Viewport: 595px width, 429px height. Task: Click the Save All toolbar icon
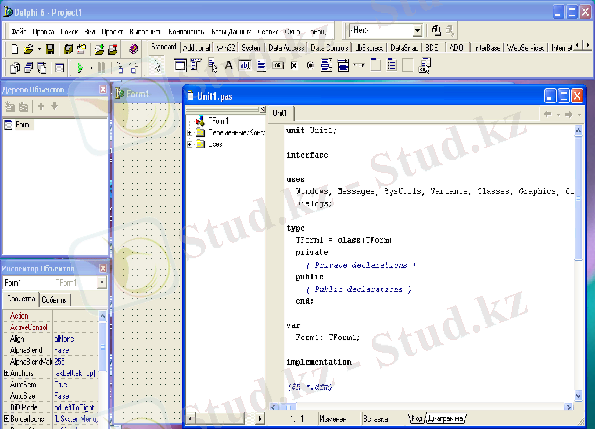68,49
